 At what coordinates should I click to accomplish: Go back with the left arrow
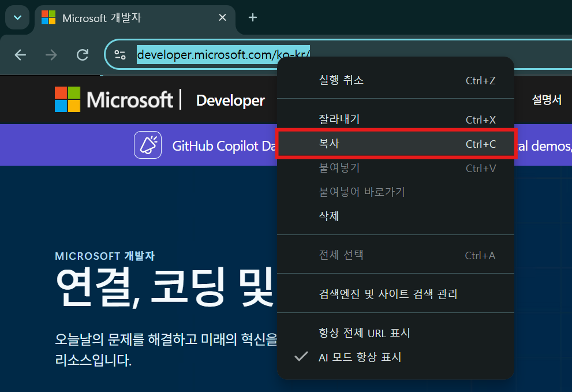tap(20, 55)
